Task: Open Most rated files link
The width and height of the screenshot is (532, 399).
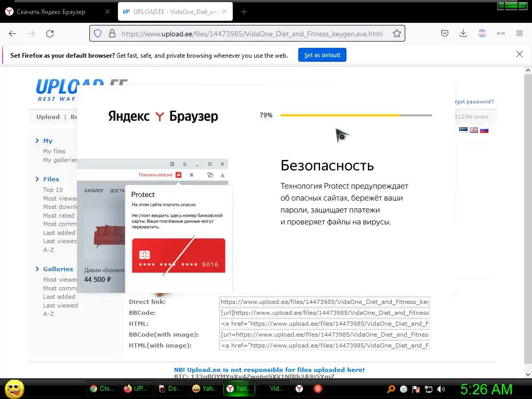Action: [58, 216]
